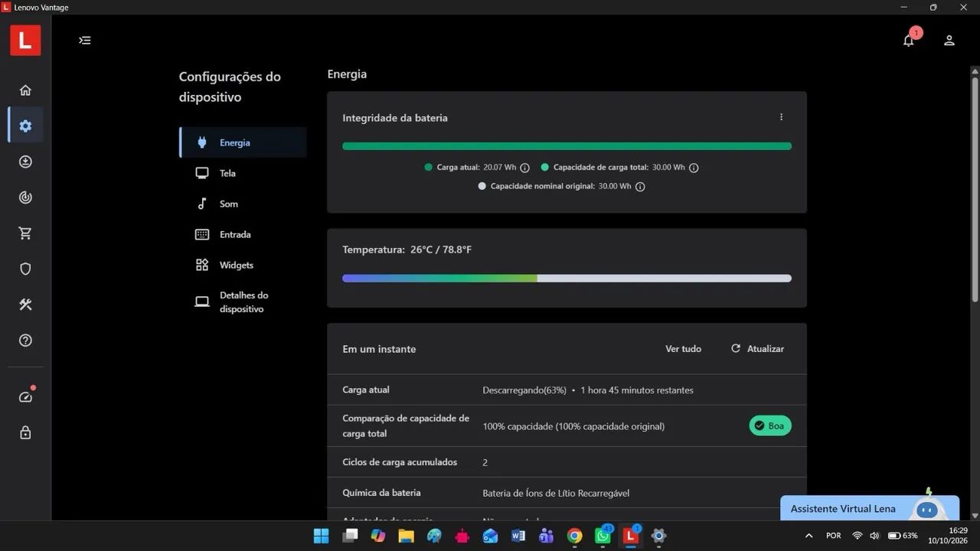980x551 pixels.
Task: Select Tela in device settings menu
Action: [x=243, y=173]
